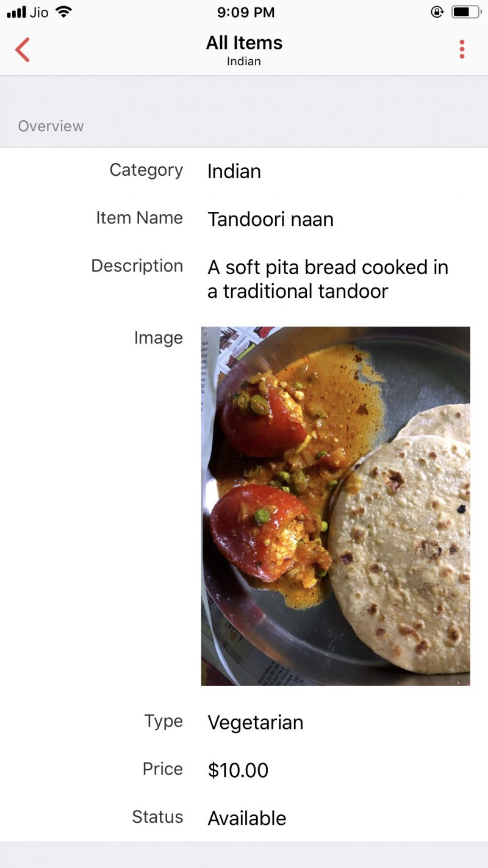Select the Tandoori naan item name
Viewport: 488px width, 868px height.
click(270, 219)
